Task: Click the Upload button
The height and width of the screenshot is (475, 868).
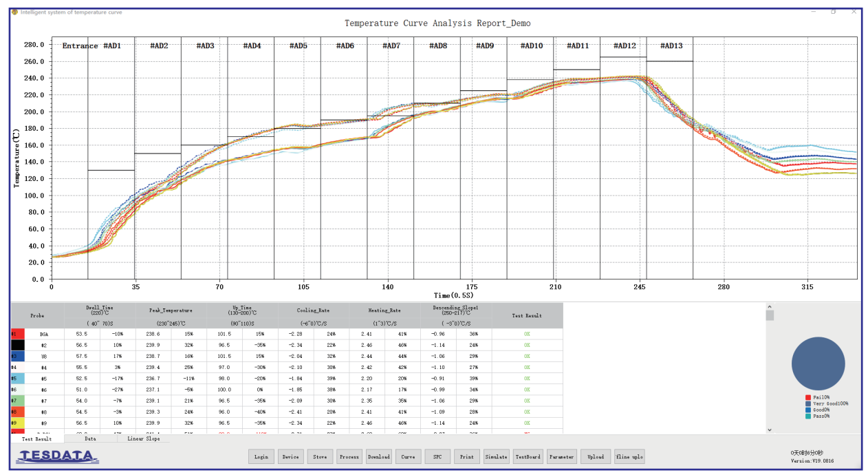Action: click(596, 456)
